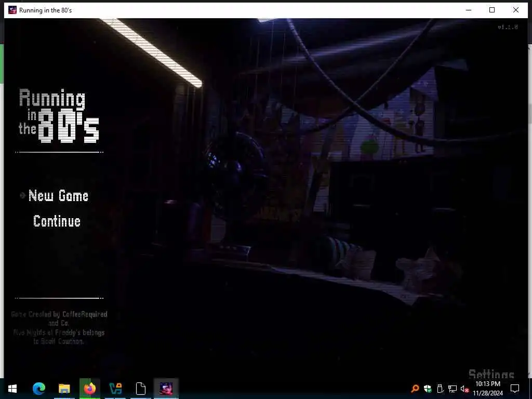Click the 'Game Created by CoffeeRequired' credit text
This screenshot has width=532, height=399.
59,314
